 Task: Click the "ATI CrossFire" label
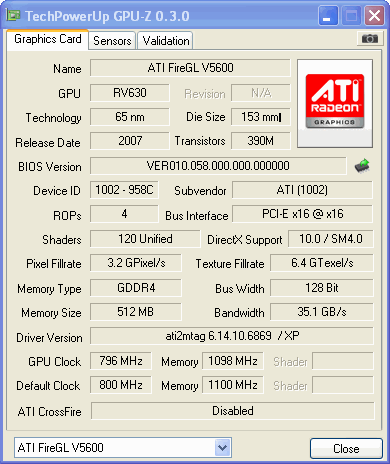pyautogui.click(x=50, y=412)
